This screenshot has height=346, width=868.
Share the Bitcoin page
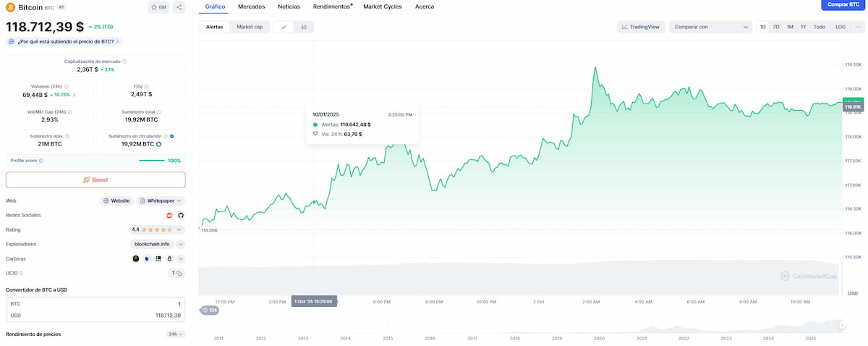179,7
